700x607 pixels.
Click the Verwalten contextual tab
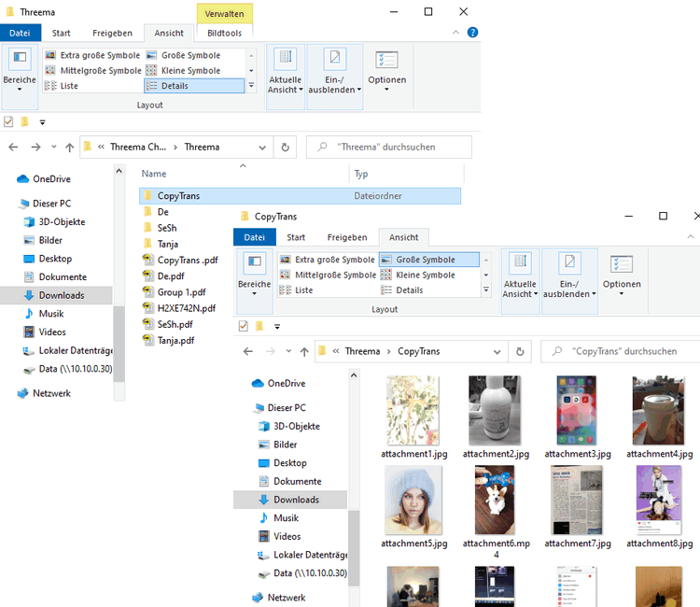click(224, 13)
